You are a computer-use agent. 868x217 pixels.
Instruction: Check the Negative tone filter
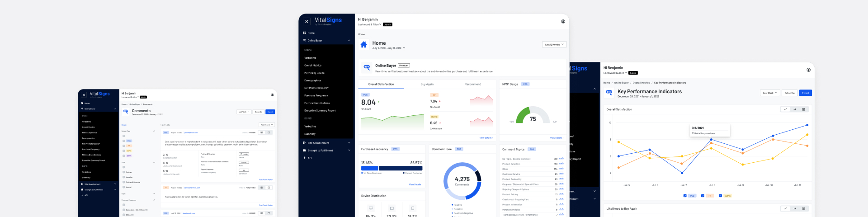123,177
